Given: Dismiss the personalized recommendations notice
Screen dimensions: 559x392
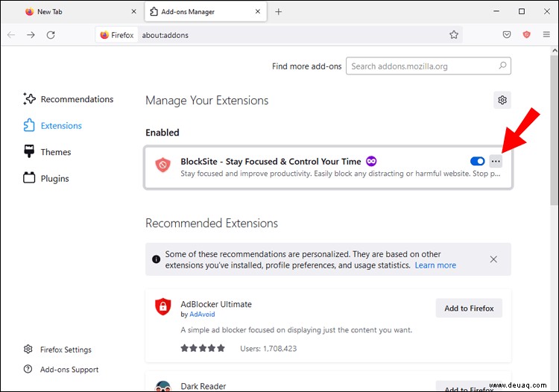Looking at the screenshot, I should click(x=493, y=259).
